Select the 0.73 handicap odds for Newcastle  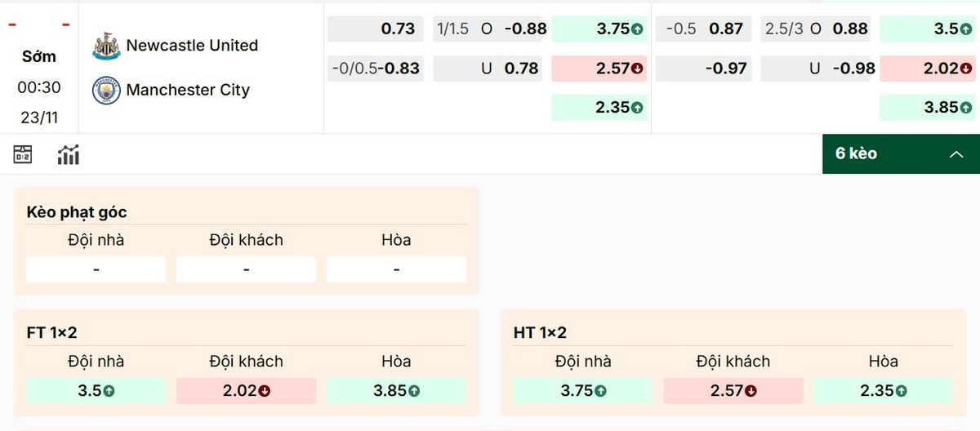click(x=376, y=29)
